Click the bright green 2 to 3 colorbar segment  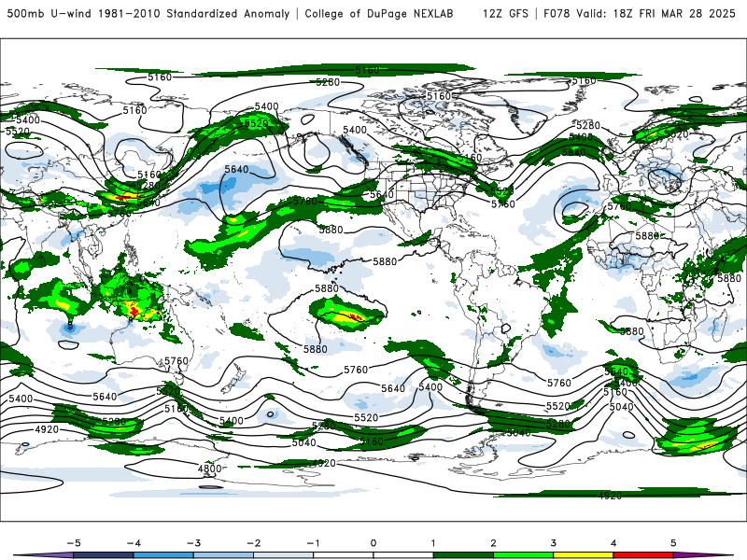pyautogui.click(x=523, y=555)
